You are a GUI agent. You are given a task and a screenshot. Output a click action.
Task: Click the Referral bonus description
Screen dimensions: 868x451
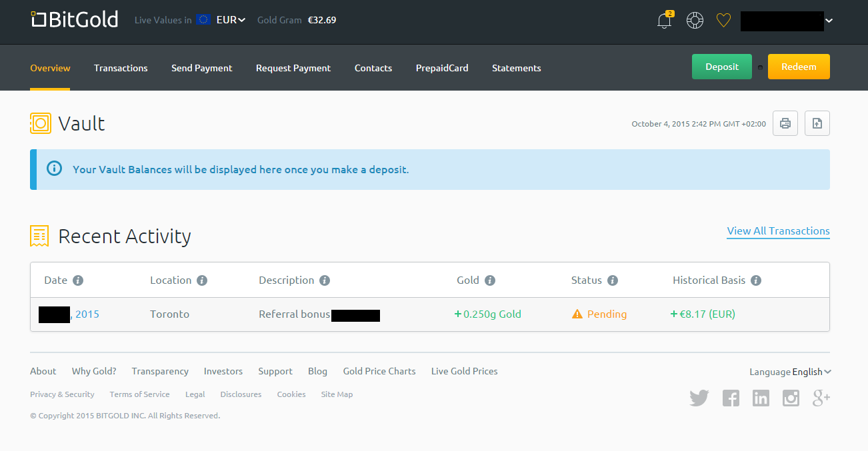[295, 314]
